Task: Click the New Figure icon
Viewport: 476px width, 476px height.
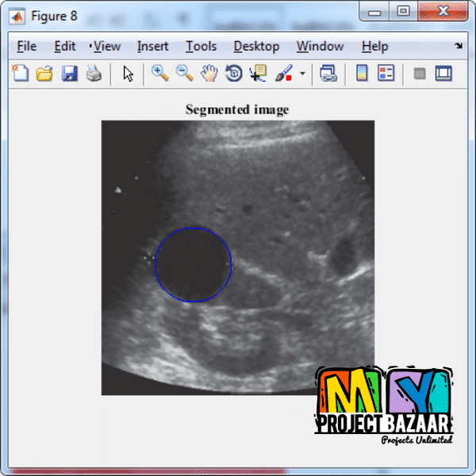Action: (x=20, y=74)
